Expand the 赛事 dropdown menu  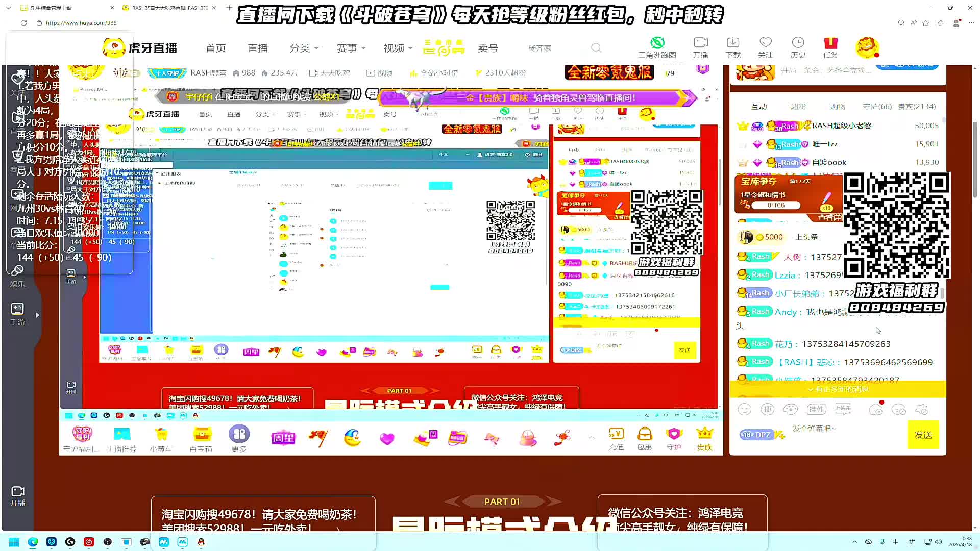(351, 48)
